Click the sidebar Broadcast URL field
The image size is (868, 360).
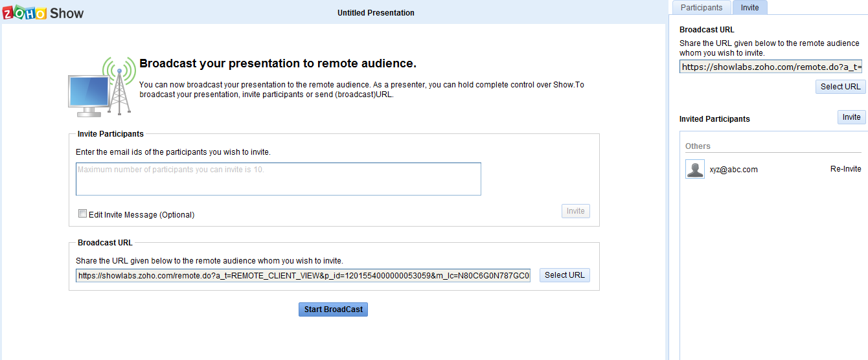click(770, 67)
